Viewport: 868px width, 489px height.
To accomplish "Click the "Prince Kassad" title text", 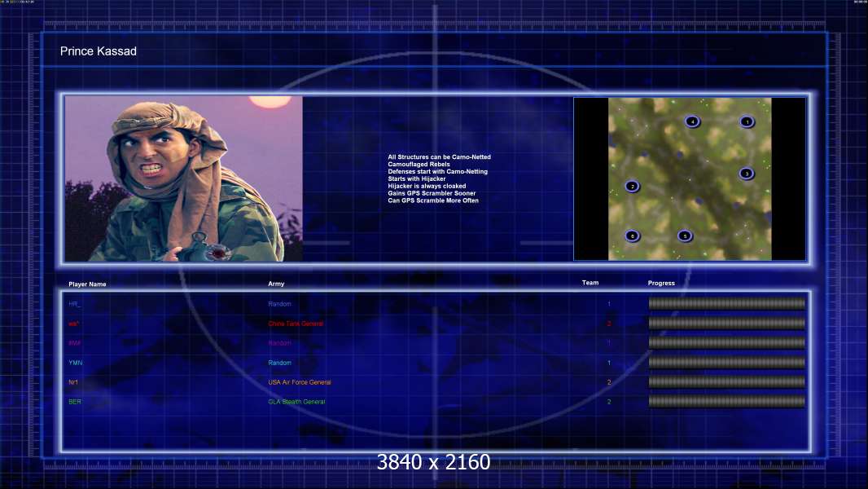I will 98,51.
